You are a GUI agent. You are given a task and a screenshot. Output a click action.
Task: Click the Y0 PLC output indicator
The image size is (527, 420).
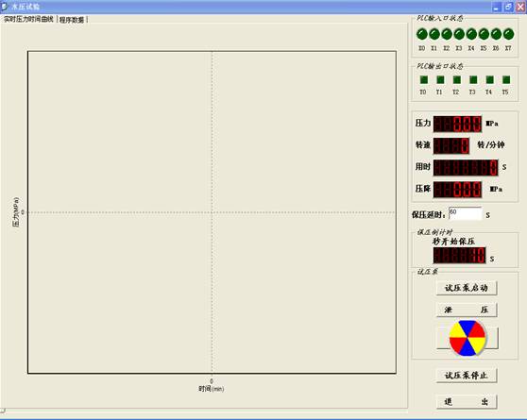click(424, 79)
